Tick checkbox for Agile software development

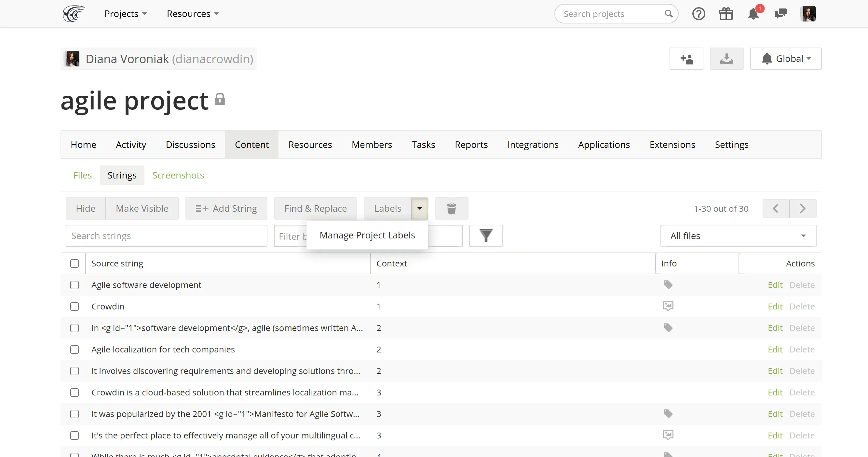point(75,285)
